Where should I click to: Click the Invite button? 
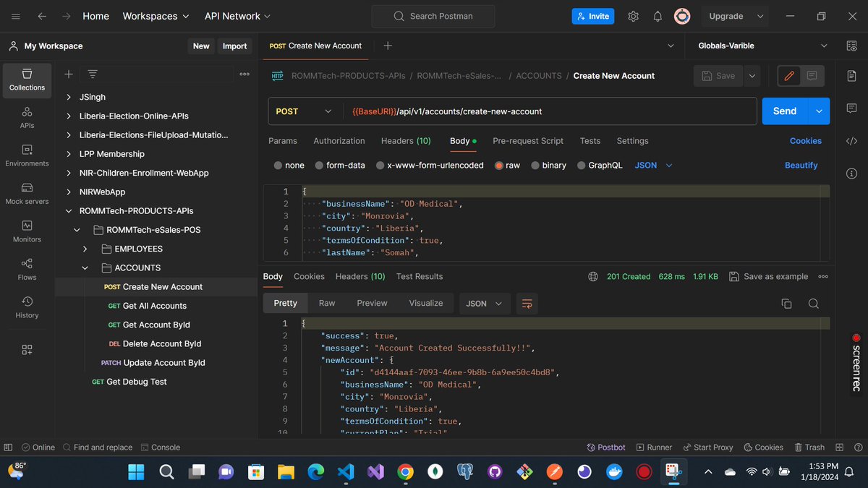(x=592, y=16)
